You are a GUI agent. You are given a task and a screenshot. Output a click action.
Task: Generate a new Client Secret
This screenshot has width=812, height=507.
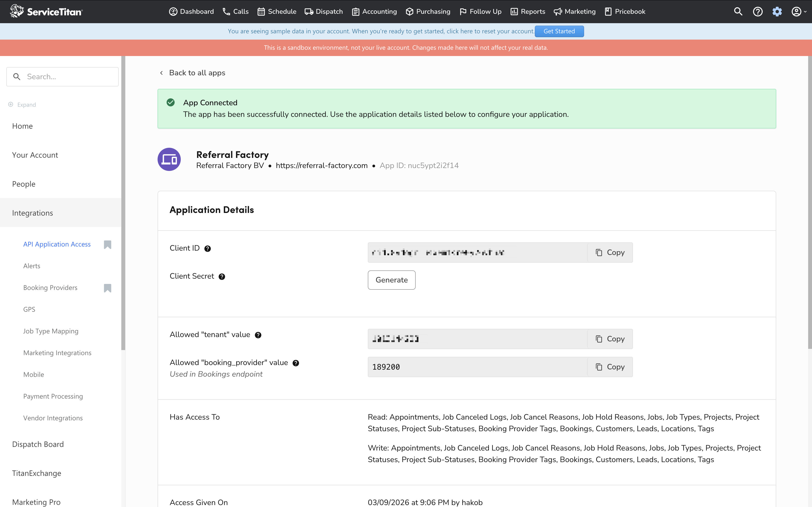click(391, 280)
